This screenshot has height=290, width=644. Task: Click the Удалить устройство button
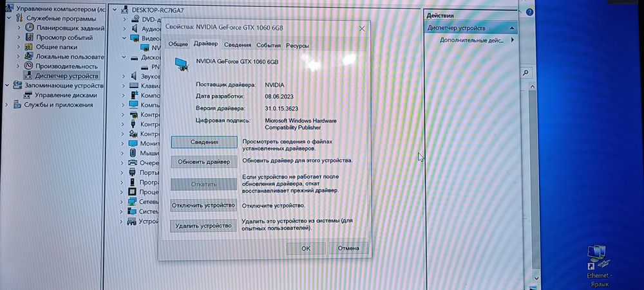(x=204, y=226)
